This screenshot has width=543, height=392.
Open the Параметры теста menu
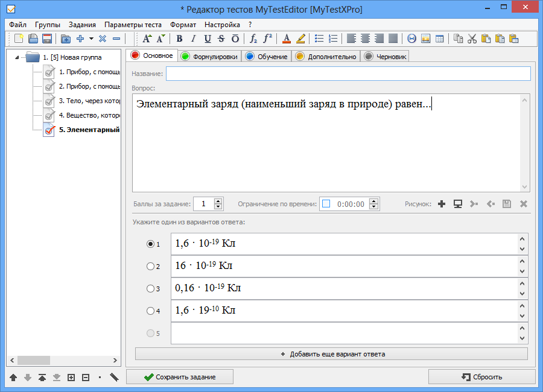(x=133, y=25)
